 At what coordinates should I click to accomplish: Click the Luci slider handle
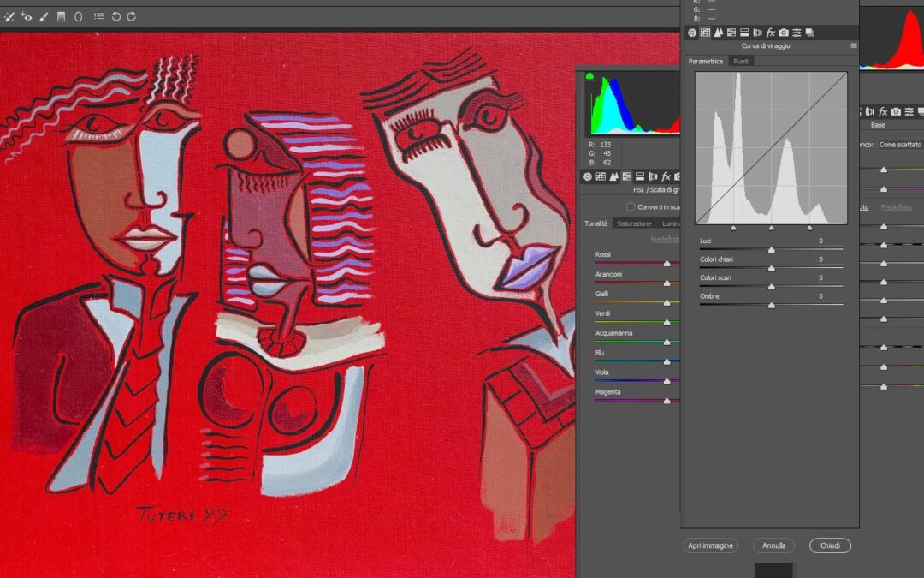pyautogui.click(x=772, y=250)
